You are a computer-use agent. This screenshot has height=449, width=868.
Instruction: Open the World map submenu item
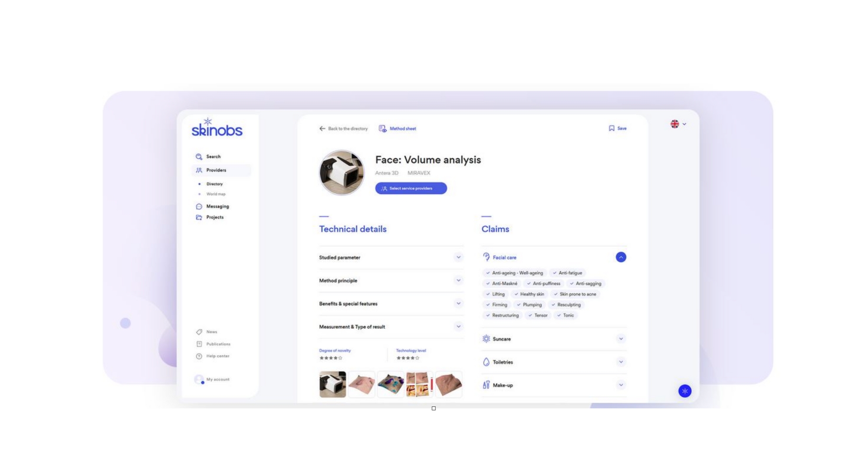tap(216, 194)
